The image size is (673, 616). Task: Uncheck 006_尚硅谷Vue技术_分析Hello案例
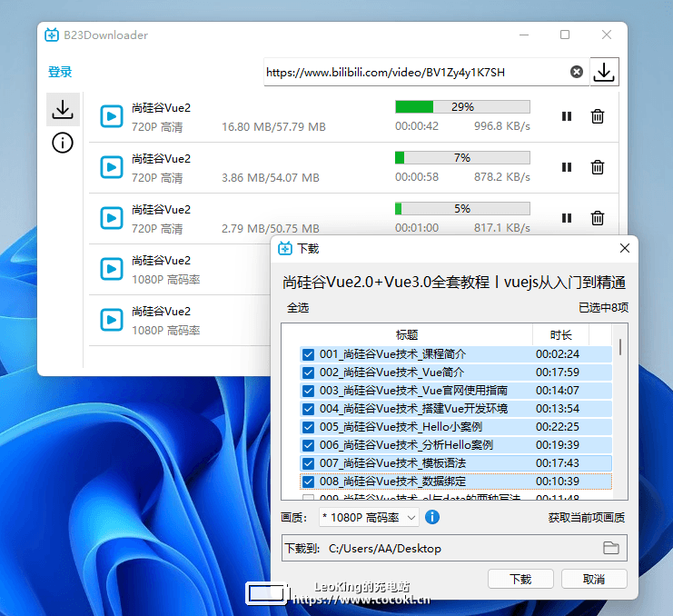tap(308, 445)
